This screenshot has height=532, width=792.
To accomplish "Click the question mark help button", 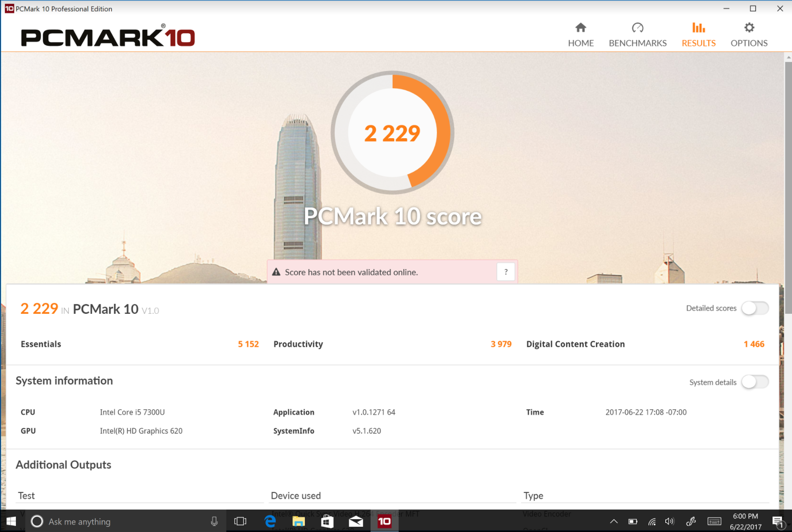I will coord(506,272).
